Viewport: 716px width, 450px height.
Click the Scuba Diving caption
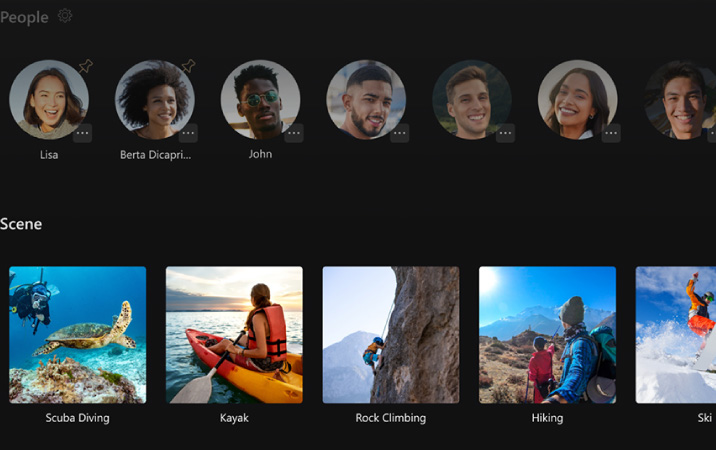[78, 418]
